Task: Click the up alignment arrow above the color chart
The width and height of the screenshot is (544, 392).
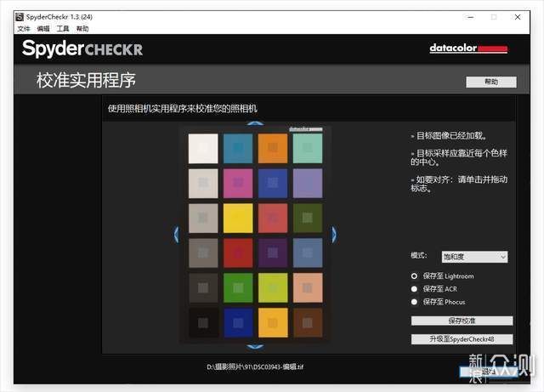Action: (x=255, y=123)
